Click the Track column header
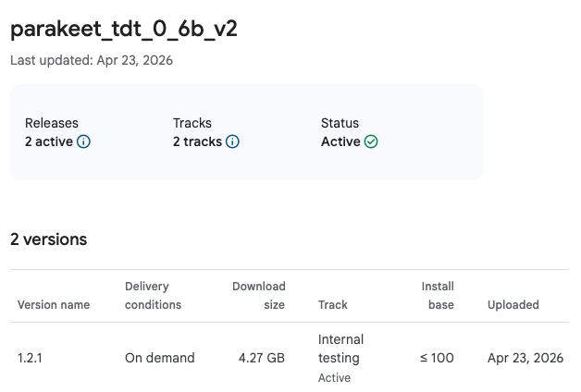 [x=332, y=304]
